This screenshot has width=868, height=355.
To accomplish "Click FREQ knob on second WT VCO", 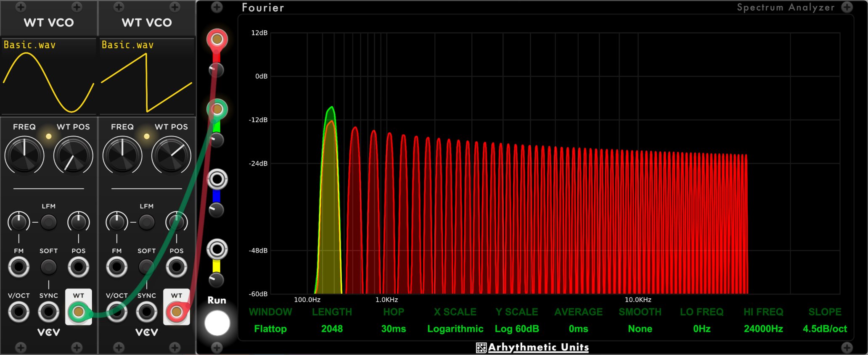I will [x=122, y=155].
